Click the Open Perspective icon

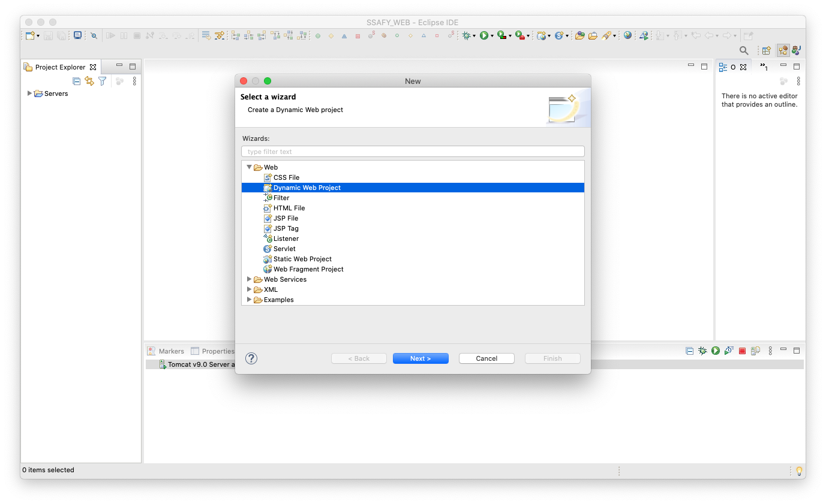coord(766,51)
